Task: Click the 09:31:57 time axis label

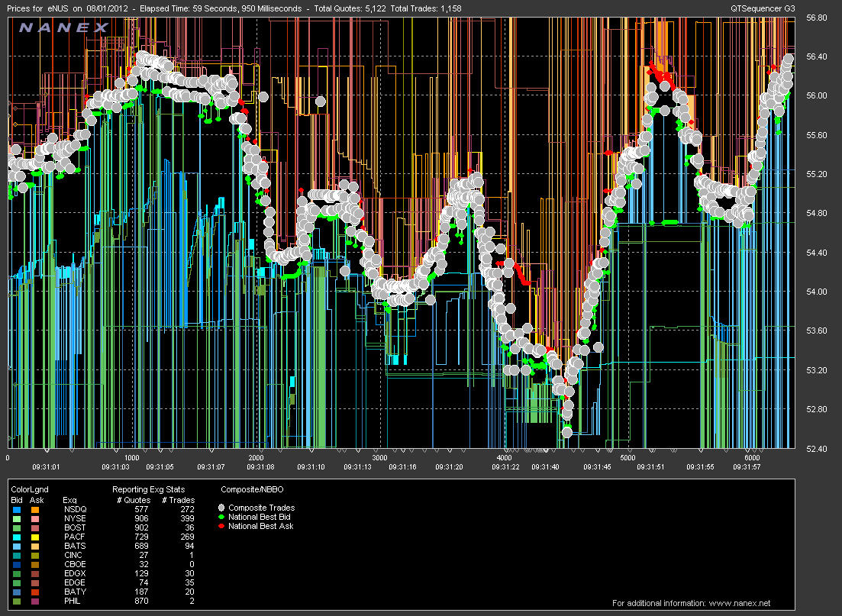Action: pyautogui.click(x=747, y=467)
